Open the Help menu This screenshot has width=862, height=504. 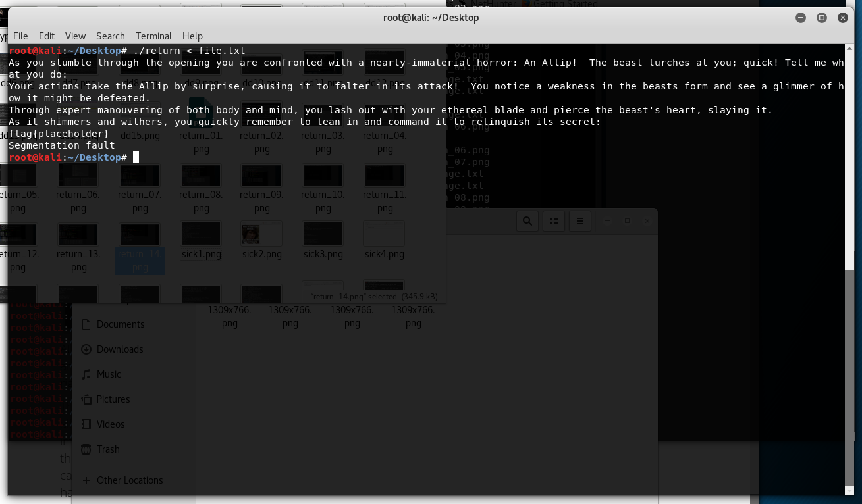coord(192,36)
